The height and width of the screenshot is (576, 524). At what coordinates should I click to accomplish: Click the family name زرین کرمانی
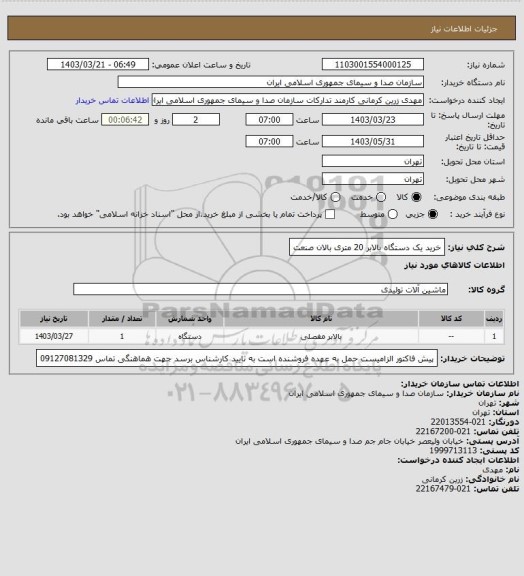click(x=442, y=479)
